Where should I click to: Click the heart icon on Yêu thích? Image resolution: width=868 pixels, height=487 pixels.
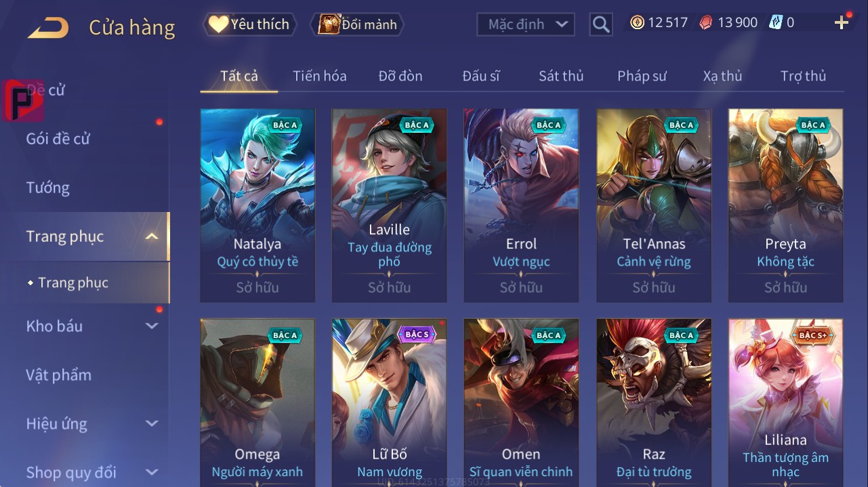[218, 24]
